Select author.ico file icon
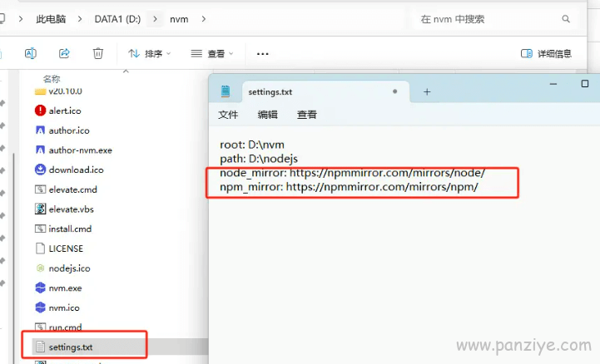 pyautogui.click(x=40, y=130)
